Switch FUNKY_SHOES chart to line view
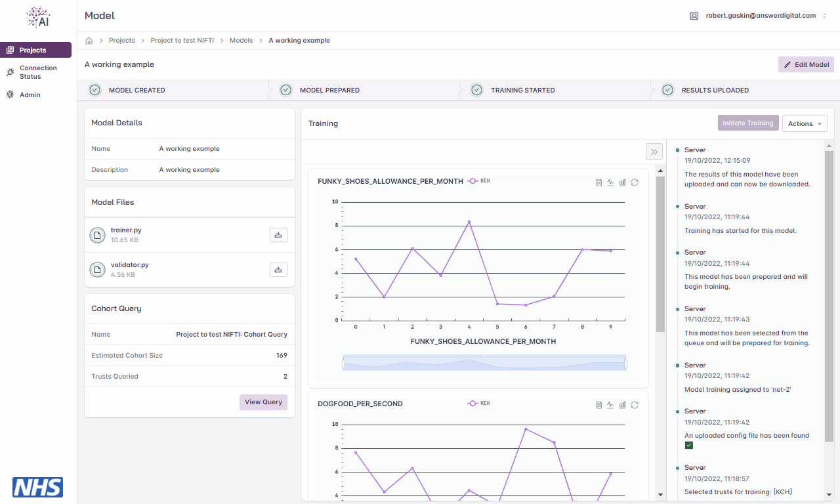Viewport: 840px width, 504px height. (610, 182)
